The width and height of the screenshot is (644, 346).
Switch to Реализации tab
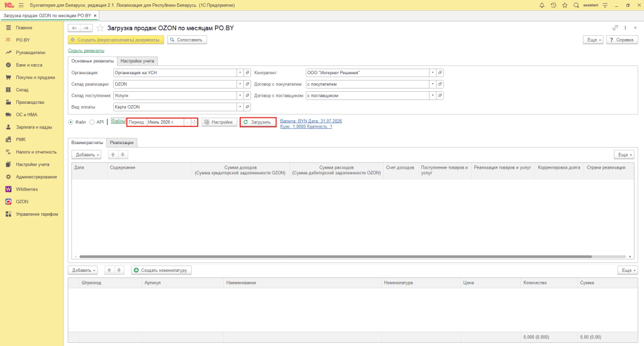(x=121, y=143)
